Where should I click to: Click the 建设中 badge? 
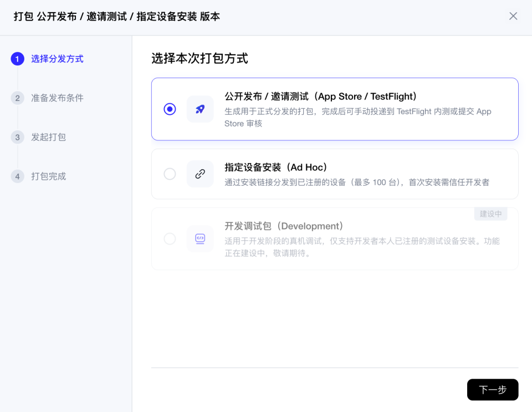click(490, 214)
